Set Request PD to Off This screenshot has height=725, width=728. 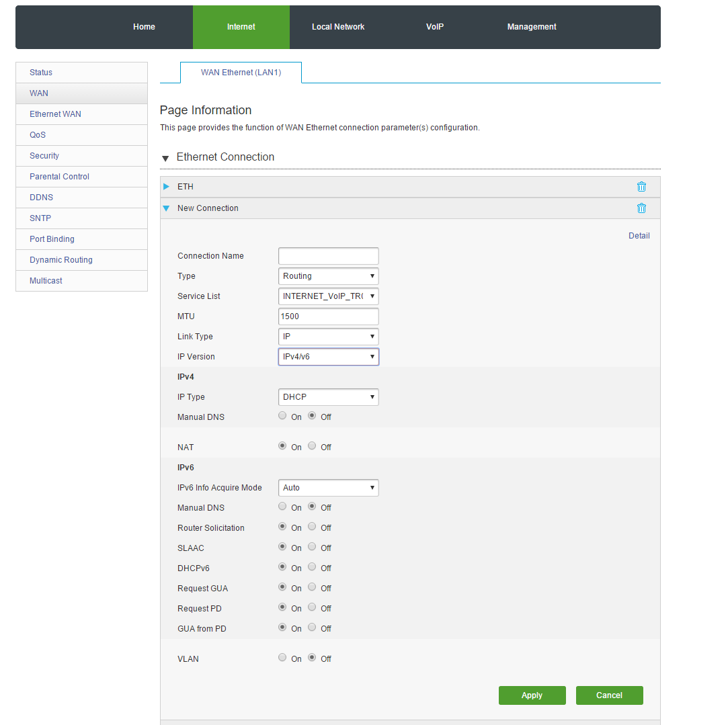point(312,607)
